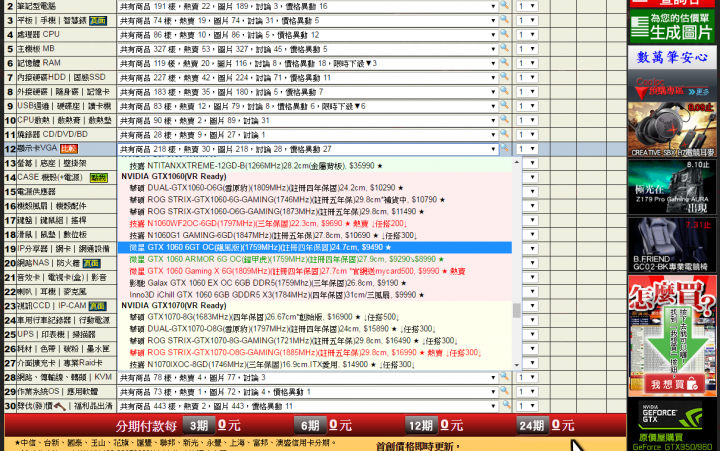Click the magnifier icon in row 28 KVM

[504, 377]
